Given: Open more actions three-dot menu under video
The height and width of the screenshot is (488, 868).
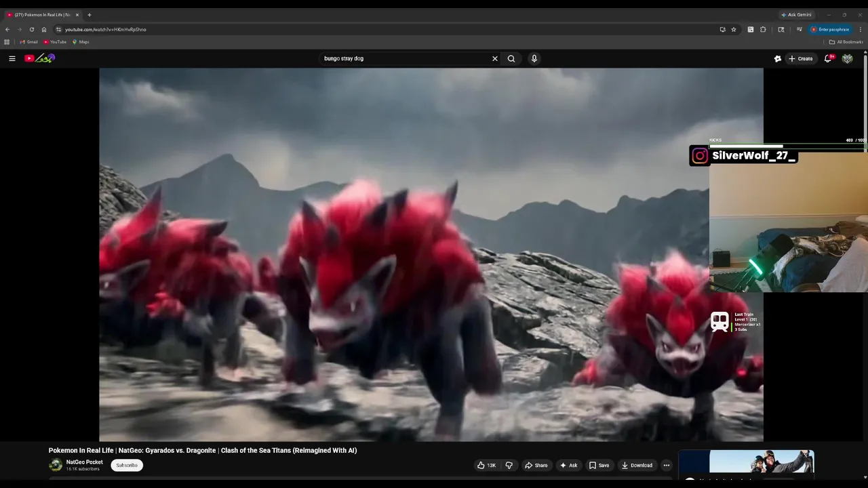Looking at the screenshot, I should [666, 465].
